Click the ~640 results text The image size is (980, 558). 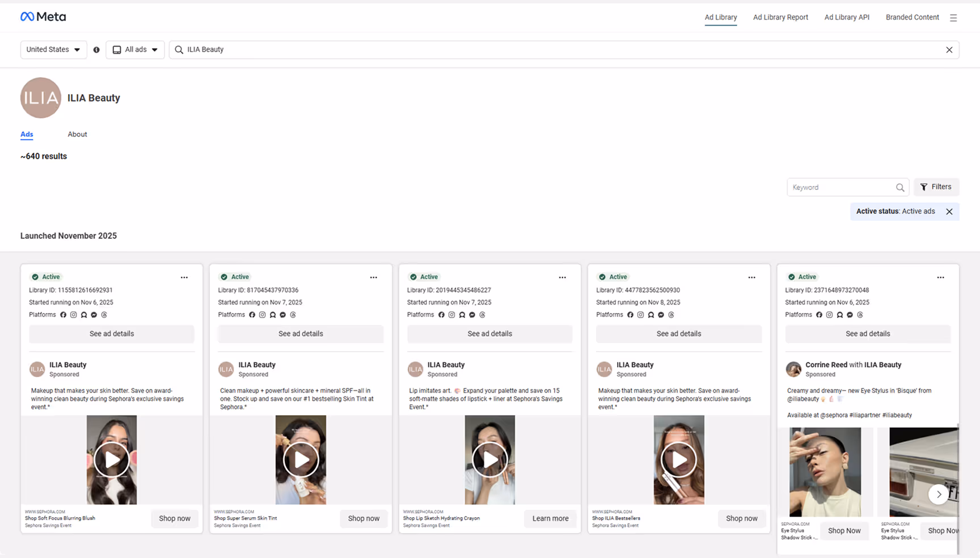coord(44,156)
